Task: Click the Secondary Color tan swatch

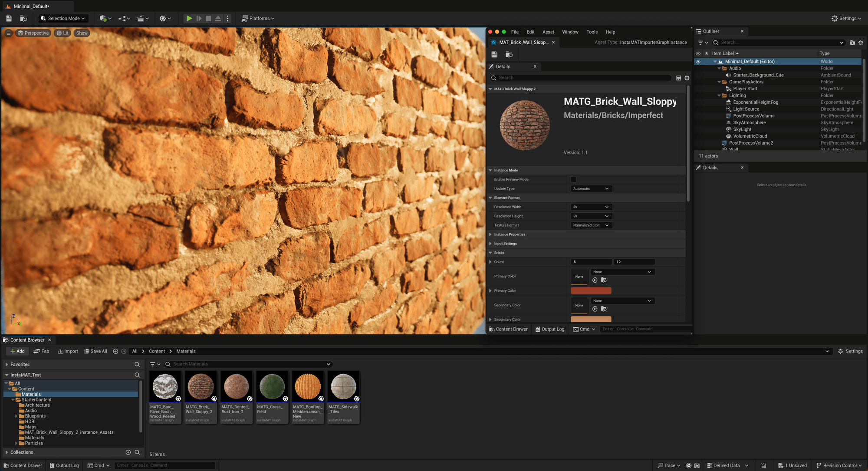Action: pyautogui.click(x=591, y=319)
